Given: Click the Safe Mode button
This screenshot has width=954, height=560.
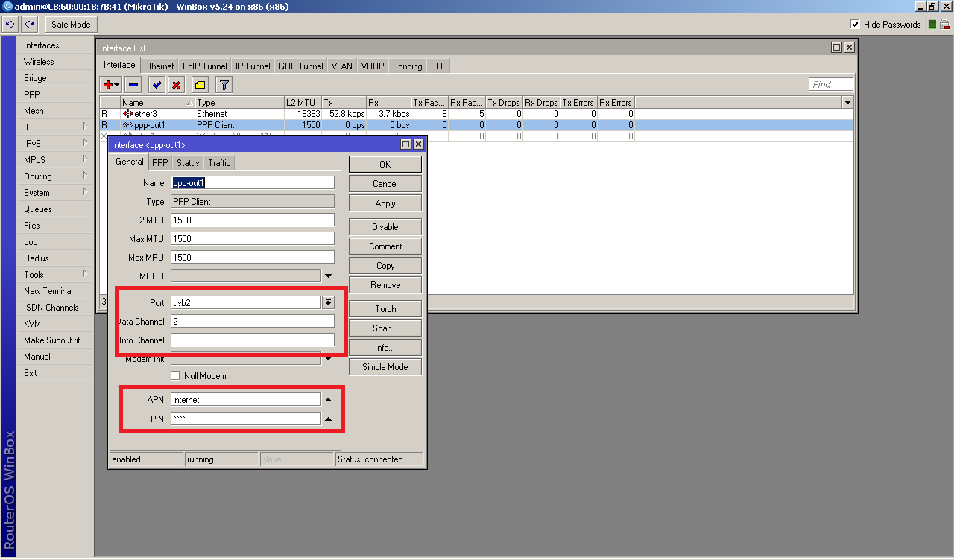Looking at the screenshot, I should click(71, 25).
